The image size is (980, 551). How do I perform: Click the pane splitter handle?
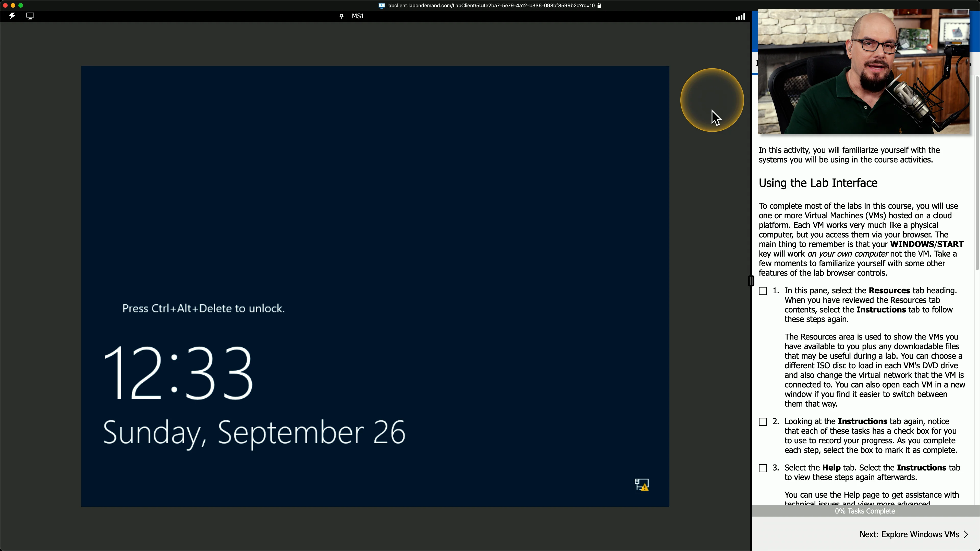751,281
